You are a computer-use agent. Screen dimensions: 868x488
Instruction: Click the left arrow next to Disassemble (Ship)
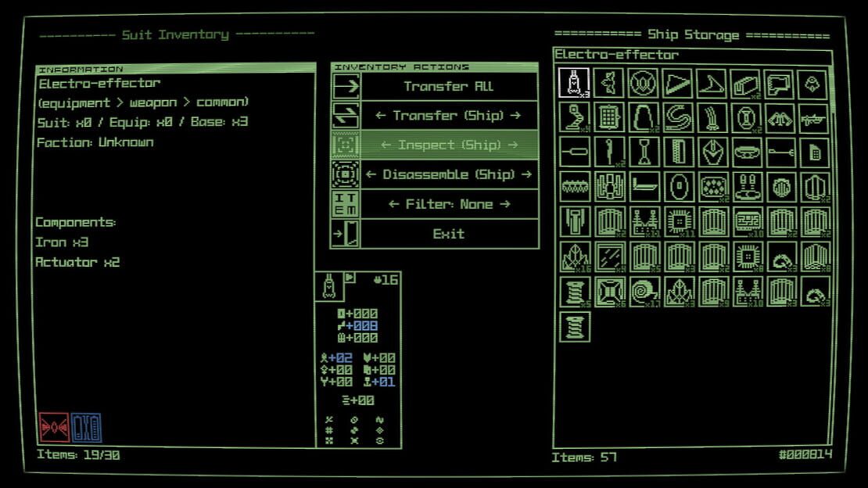[371, 174]
